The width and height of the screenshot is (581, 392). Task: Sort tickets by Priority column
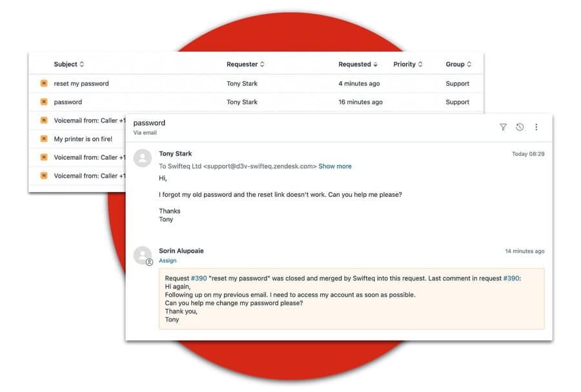coord(407,64)
